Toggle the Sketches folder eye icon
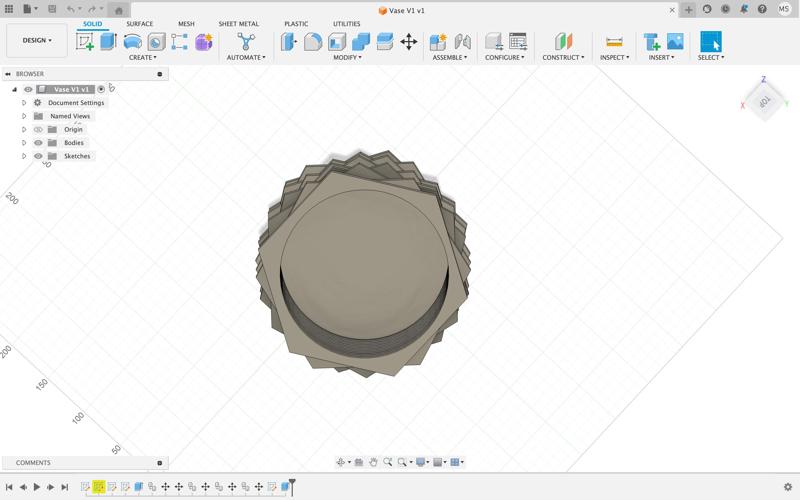The image size is (800, 500). (x=38, y=156)
